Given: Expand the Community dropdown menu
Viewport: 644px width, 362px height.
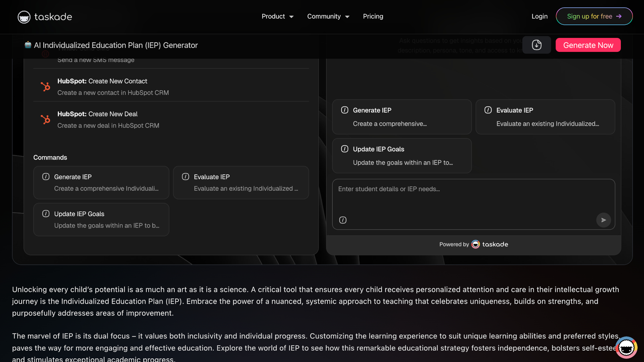Looking at the screenshot, I should tap(328, 16).
